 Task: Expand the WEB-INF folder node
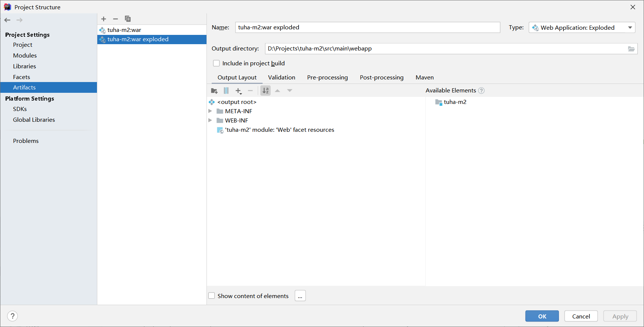(210, 120)
